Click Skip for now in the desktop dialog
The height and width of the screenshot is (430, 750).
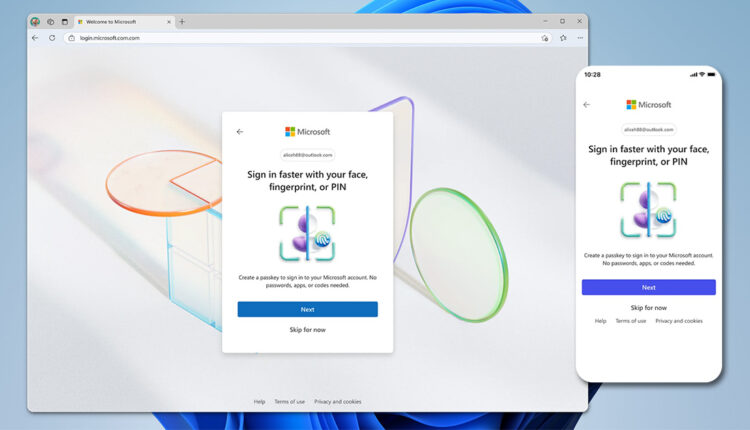[x=307, y=329]
